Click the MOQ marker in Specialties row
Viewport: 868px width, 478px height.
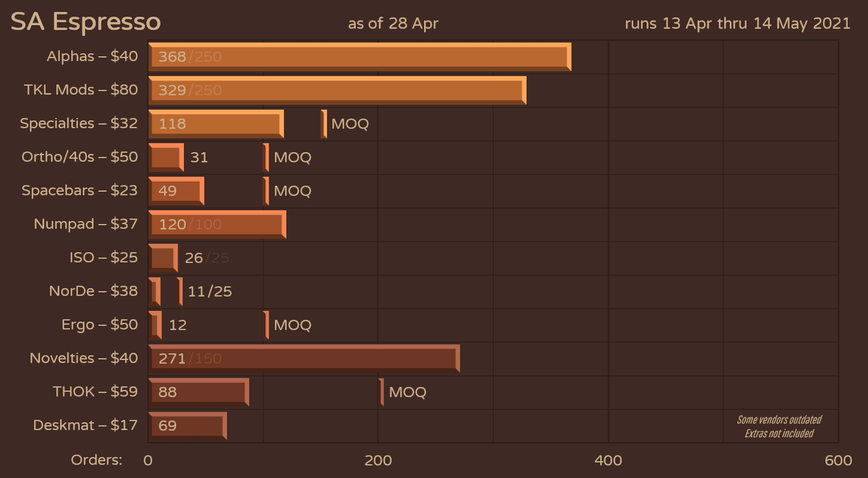tap(324, 124)
